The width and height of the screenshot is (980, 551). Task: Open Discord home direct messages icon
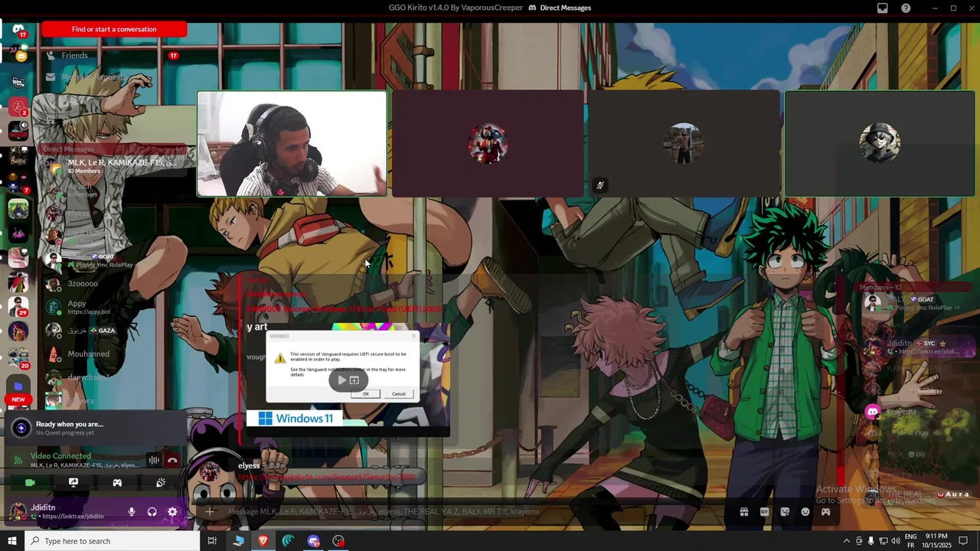tap(18, 30)
